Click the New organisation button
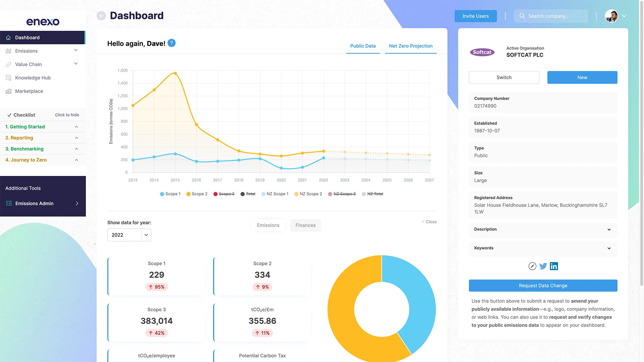 582,77
